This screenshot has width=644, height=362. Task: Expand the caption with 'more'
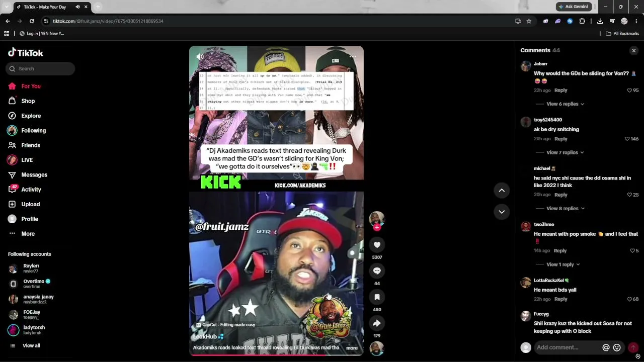click(352, 348)
